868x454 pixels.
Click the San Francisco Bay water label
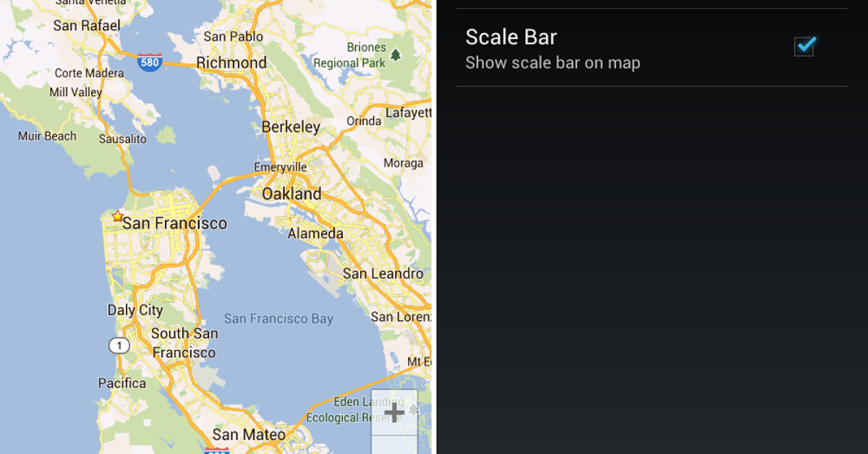tap(278, 319)
